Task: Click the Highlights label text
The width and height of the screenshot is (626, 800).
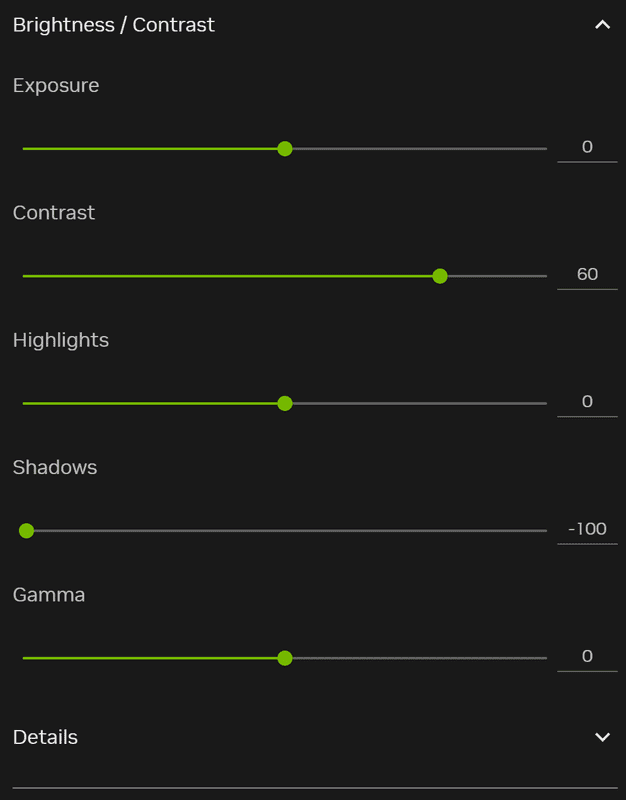Action: pos(61,340)
